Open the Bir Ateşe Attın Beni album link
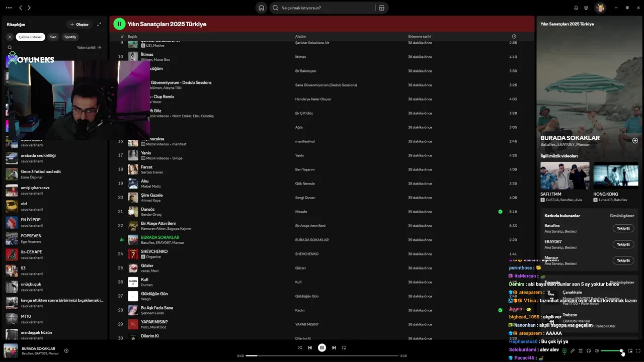644x362 pixels. (x=310, y=226)
